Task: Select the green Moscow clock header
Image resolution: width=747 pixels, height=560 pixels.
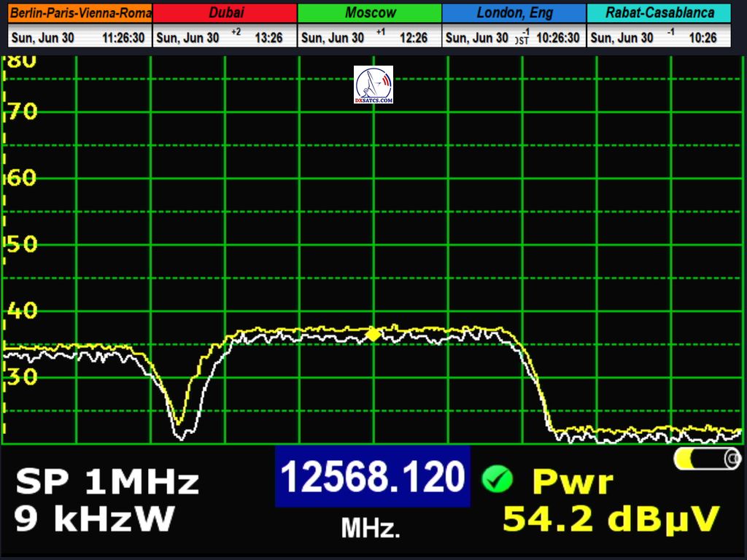Action: 370,13
